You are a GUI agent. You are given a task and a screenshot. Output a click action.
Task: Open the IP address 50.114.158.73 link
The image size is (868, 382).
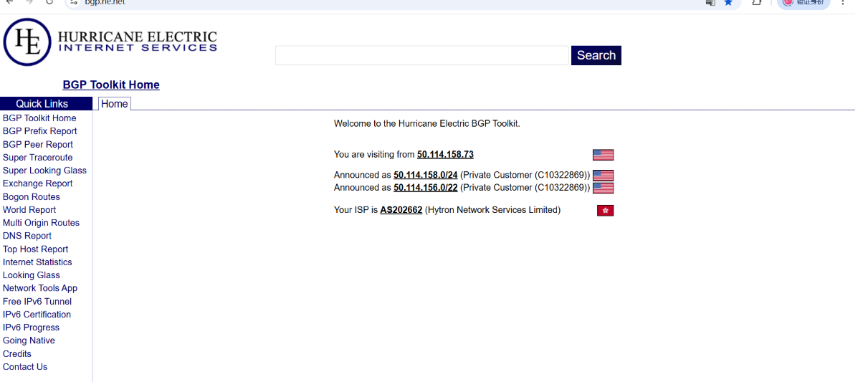pos(445,155)
